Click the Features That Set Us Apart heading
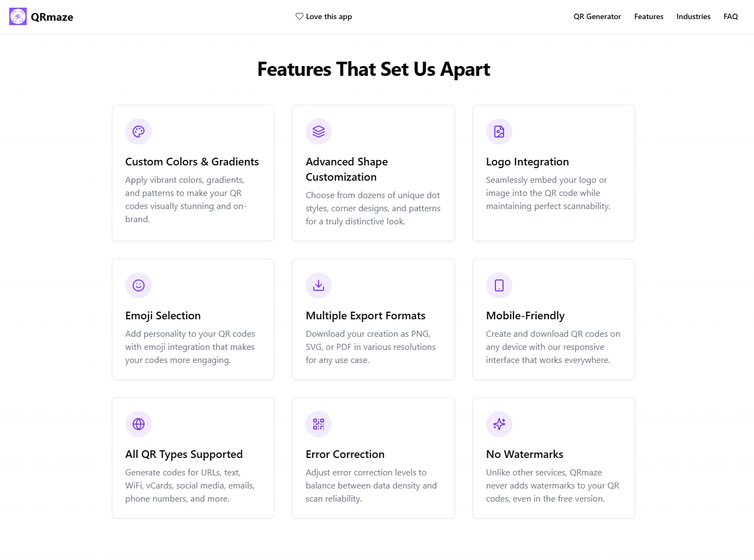Image resolution: width=754 pixels, height=560 pixels. click(x=374, y=69)
